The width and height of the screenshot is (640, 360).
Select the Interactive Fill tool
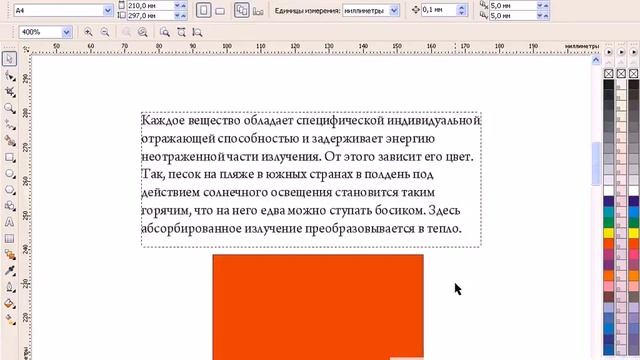coord(9,320)
